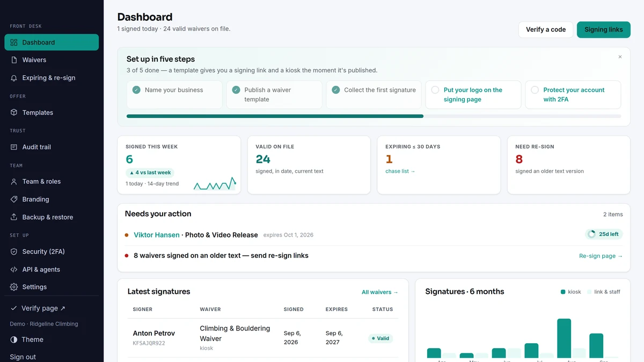Open Expiring & re-sign in sidebar
The width and height of the screenshot is (644, 362).
(52, 78)
